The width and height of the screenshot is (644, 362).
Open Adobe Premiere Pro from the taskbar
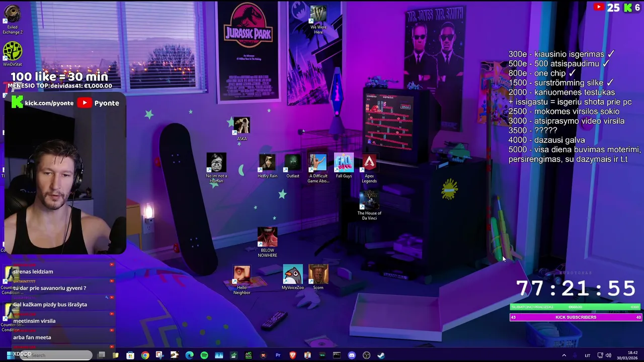(278, 355)
